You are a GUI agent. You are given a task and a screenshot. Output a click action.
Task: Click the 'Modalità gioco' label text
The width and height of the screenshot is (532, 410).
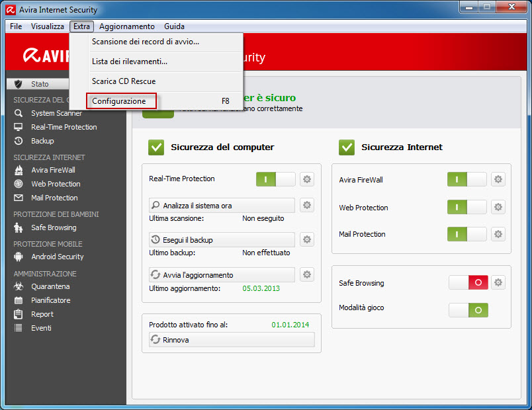(362, 307)
